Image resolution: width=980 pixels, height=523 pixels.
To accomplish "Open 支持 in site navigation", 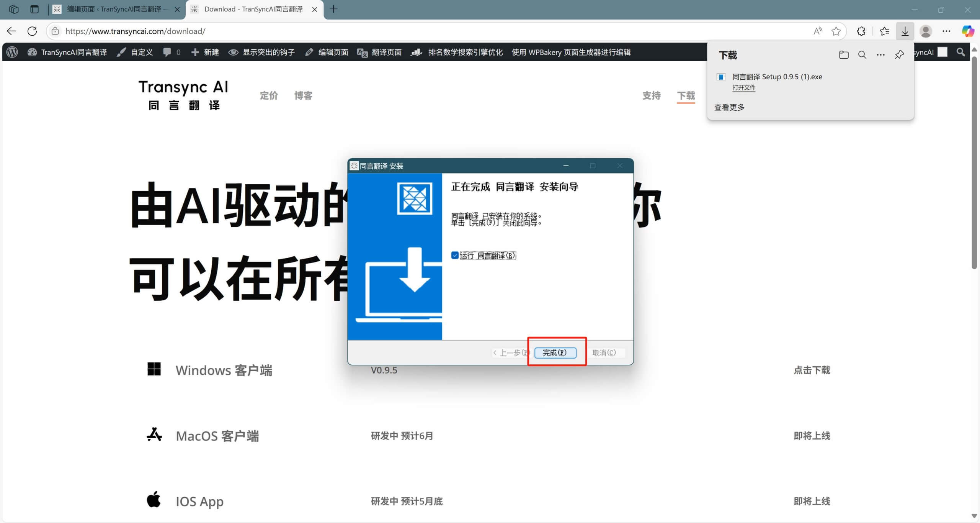I will (652, 95).
